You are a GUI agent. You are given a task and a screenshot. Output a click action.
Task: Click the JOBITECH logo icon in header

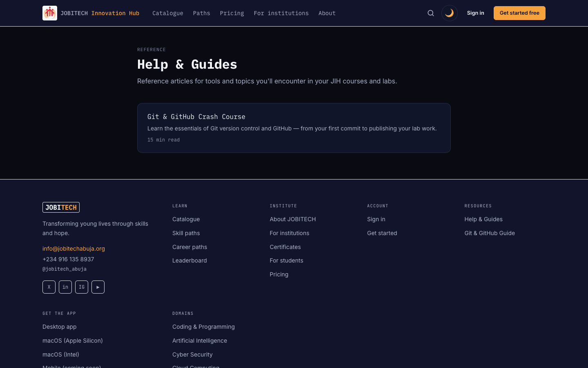[50, 13]
